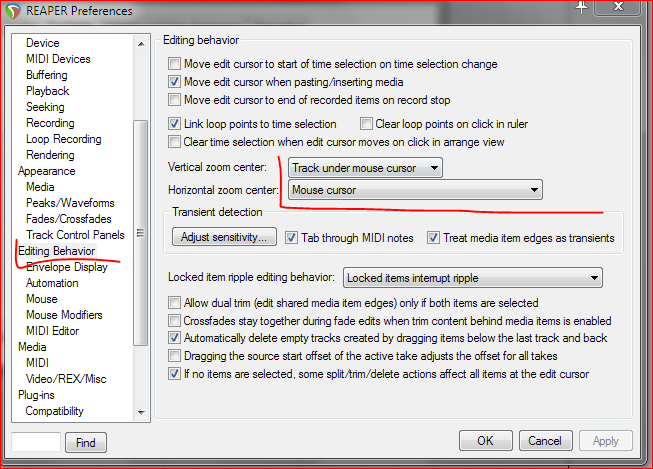Click the tree scrollbar up arrow
Image resolution: width=653 pixels, height=469 pixels.
(x=141, y=44)
